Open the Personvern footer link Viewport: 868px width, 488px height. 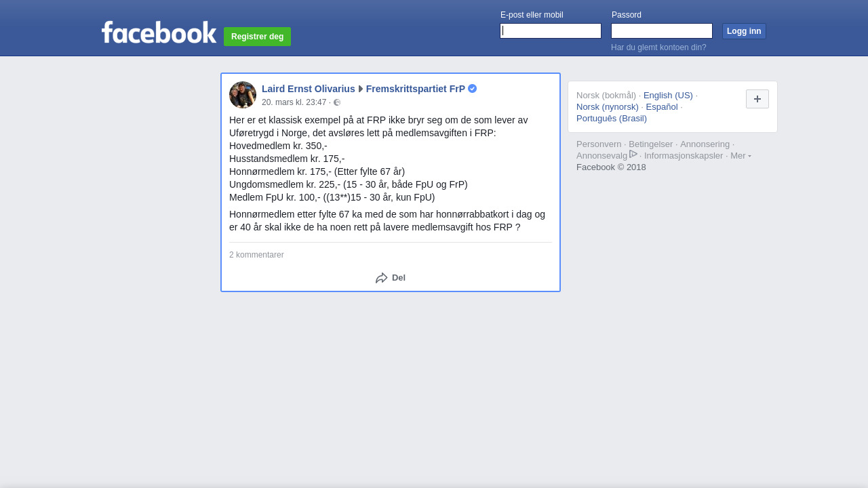(x=599, y=144)
